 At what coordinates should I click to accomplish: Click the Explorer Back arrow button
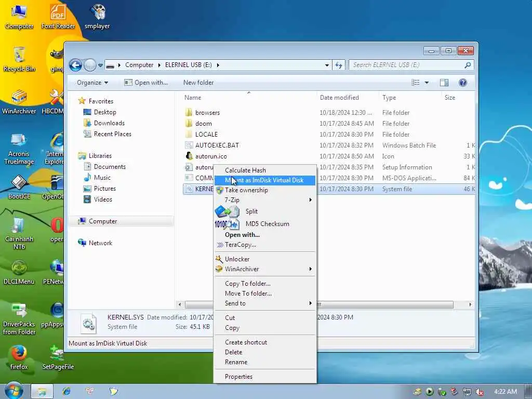tap(76, 65)
